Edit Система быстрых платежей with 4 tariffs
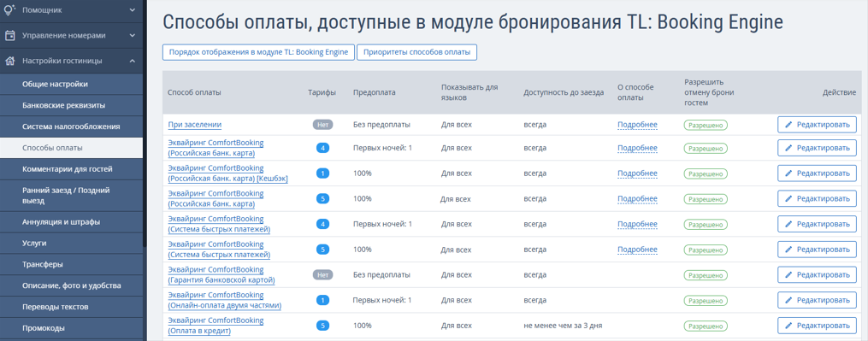The width and height of the screenshot is (868, 341). [x=817, y=224]
